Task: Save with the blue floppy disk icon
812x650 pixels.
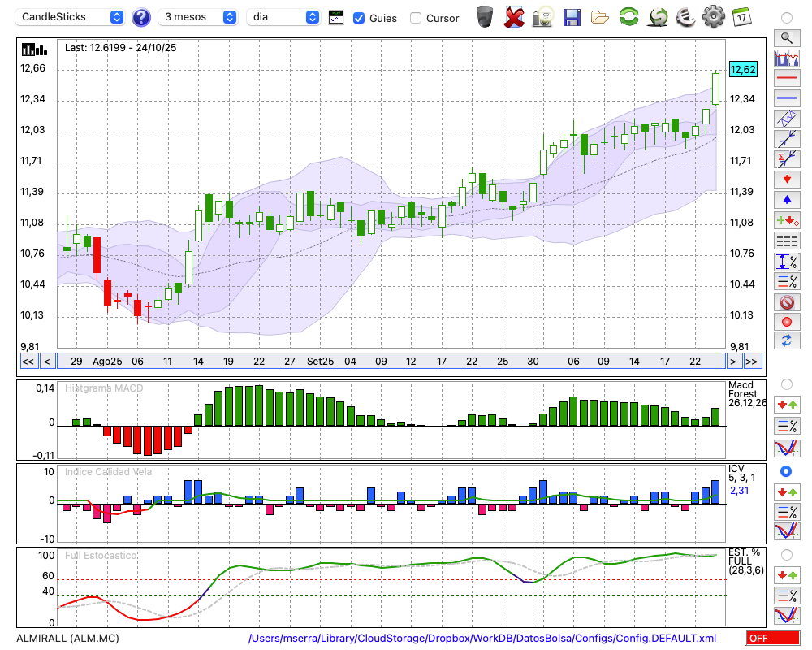Action: [572, 17]
